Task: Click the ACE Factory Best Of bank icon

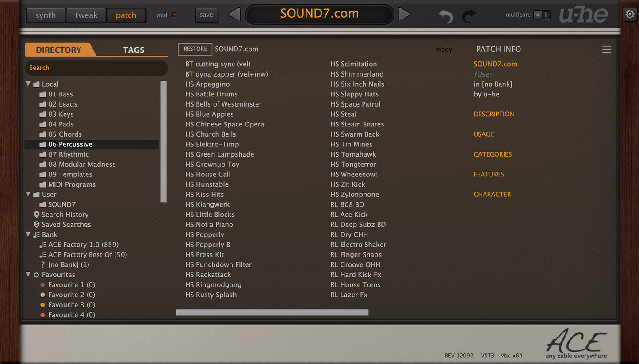Action: point(42,255)
